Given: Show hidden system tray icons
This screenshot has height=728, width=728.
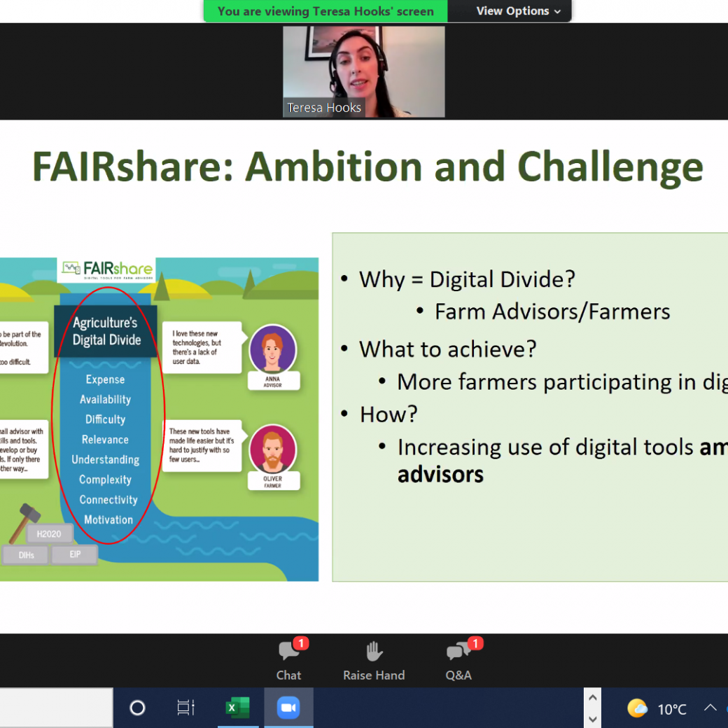Looking at the screenshot, I should pos(710,708).
